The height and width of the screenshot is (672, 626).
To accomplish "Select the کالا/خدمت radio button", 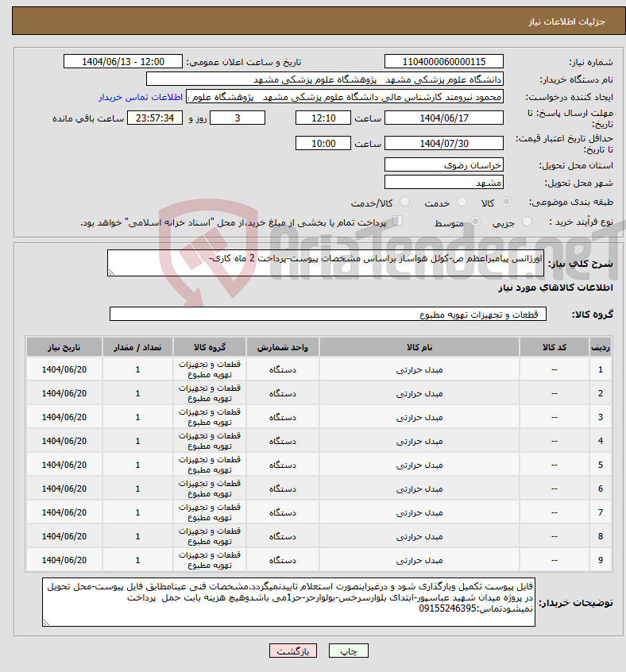I will (x=404, y=202).
